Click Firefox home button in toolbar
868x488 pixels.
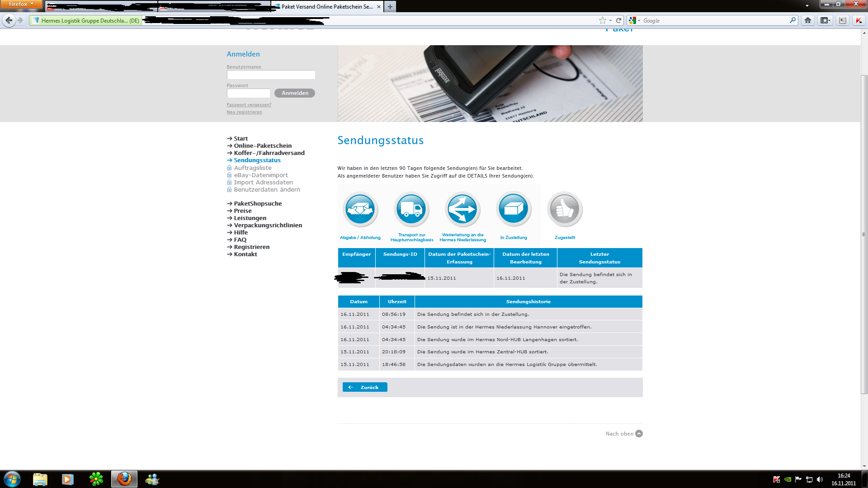point(808,20)
